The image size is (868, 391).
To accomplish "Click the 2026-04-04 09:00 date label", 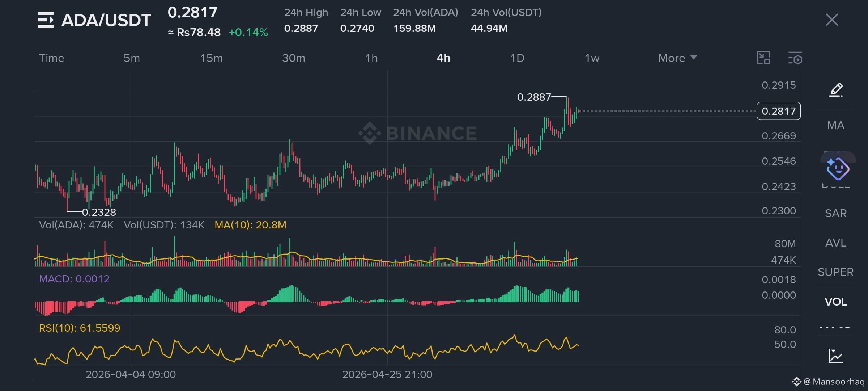I will click(131, 374).
